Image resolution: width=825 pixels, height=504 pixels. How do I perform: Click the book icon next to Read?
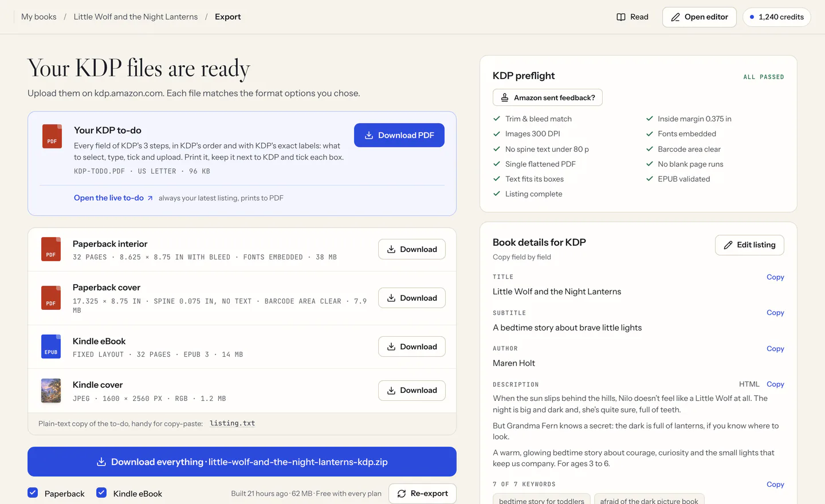[x=621, y=17]
